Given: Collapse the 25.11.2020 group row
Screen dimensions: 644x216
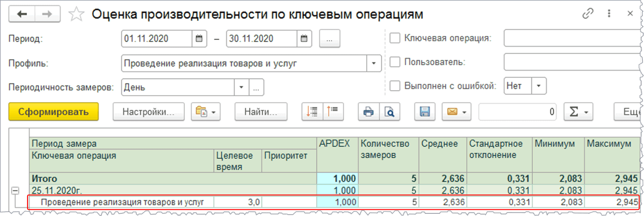Looking at the screenshot, I should [x=15, y=191].
